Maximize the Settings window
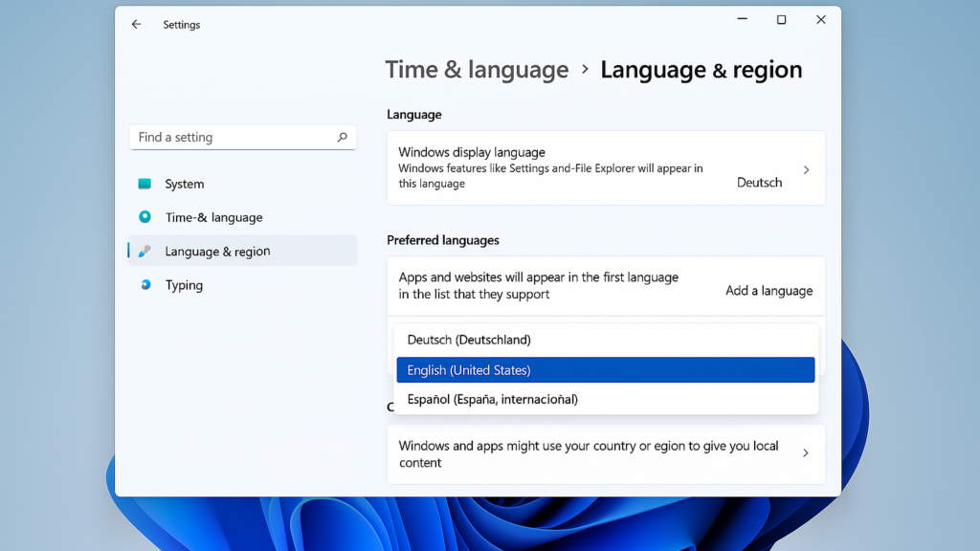 [x=781, y=20]
